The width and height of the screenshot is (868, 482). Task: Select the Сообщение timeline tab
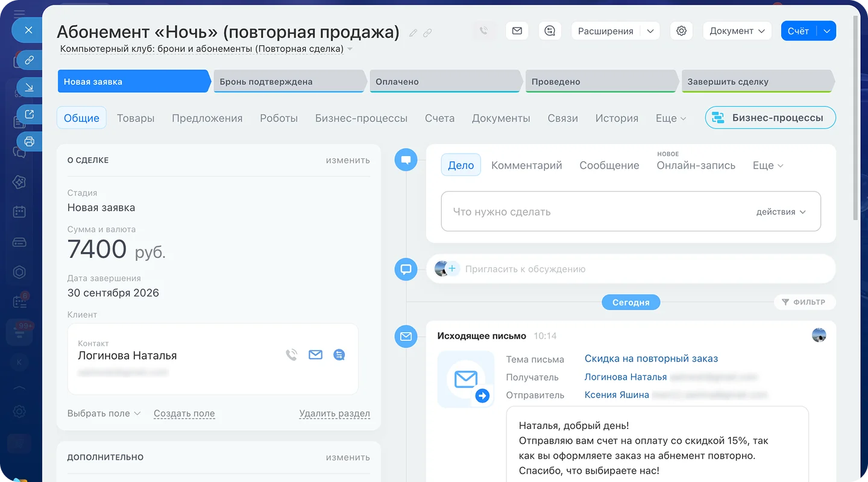click(x=609, y=165)
